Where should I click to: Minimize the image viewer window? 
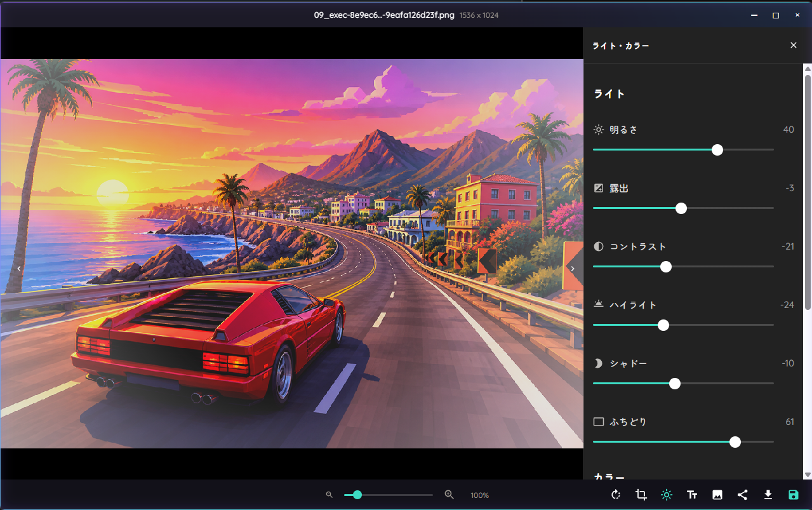click(754, 15)
